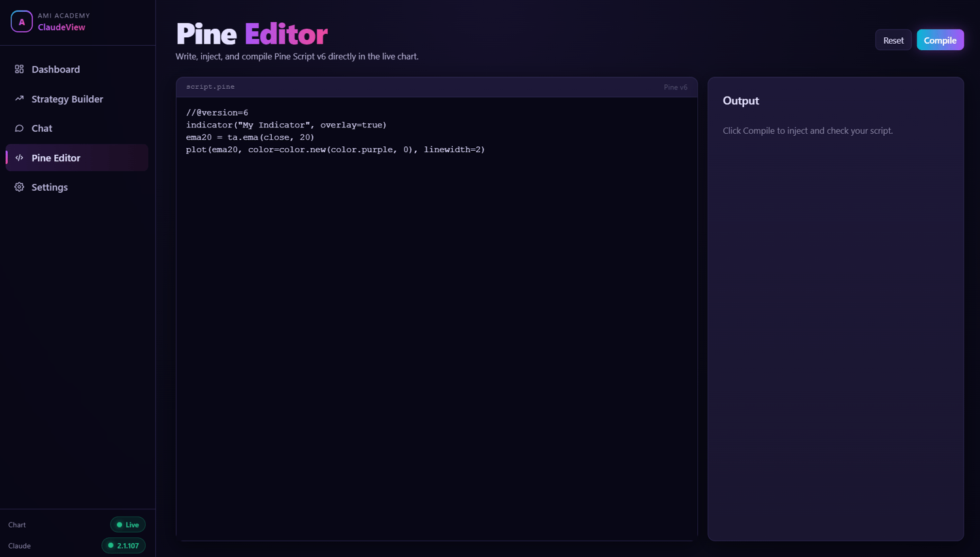Click the Chat bubble icon

coord(19,128)
